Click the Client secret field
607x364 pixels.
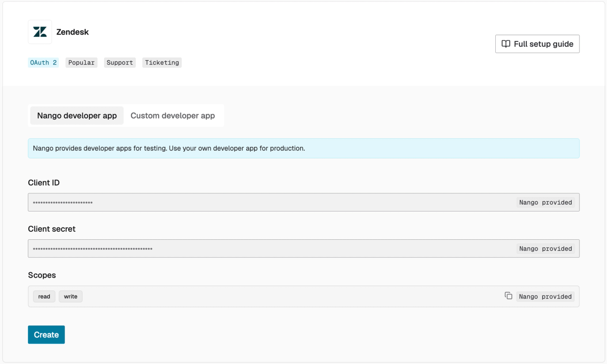pyautogui.click(x=303, y=249)
